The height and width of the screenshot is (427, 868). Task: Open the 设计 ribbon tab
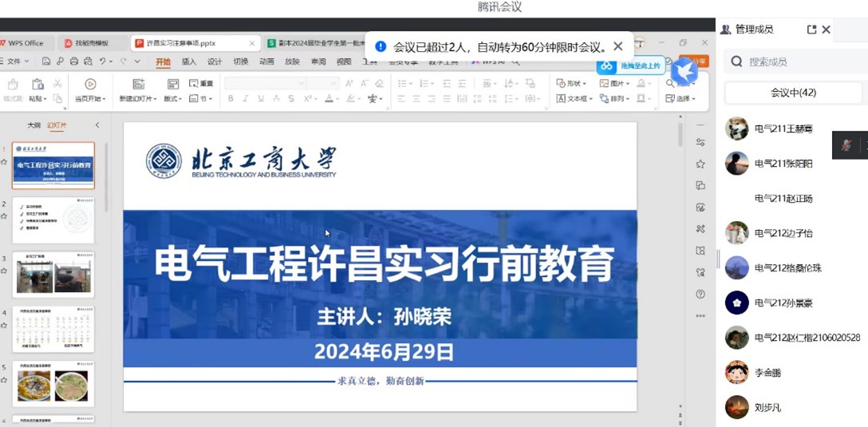pos(215,61)
